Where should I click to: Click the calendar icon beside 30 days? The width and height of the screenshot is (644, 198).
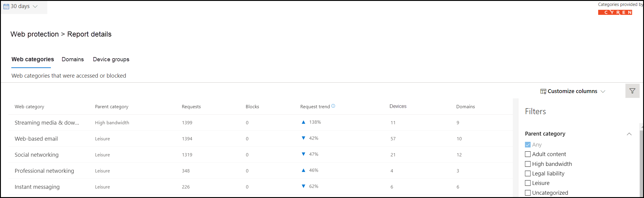(6, 7)
